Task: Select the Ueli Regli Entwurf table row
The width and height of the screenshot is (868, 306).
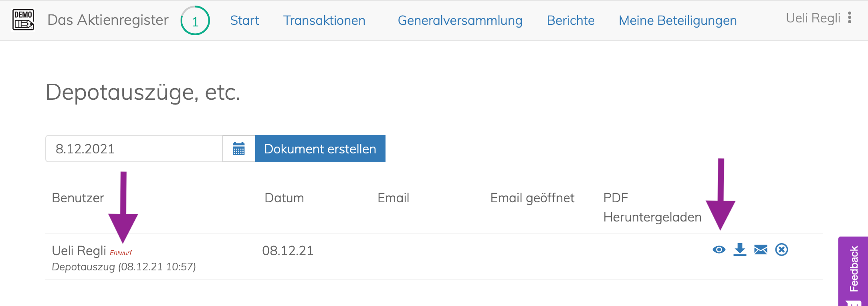Action: click(x=434, y=257)
